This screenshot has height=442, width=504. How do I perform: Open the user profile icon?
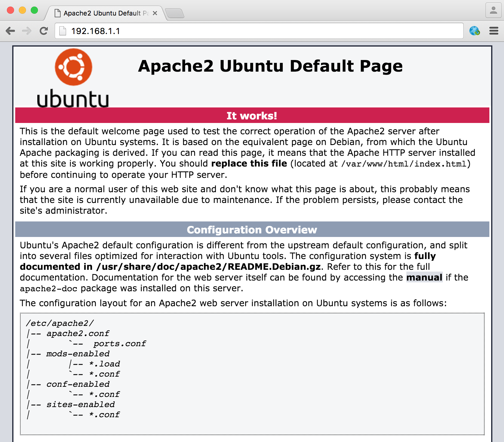[x=493, y=10]
